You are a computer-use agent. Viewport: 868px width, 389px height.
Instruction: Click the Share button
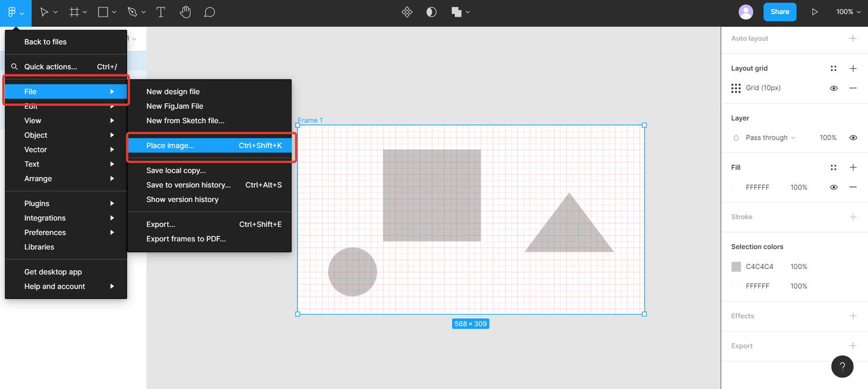pyautogui.click(x=780, y=12)
